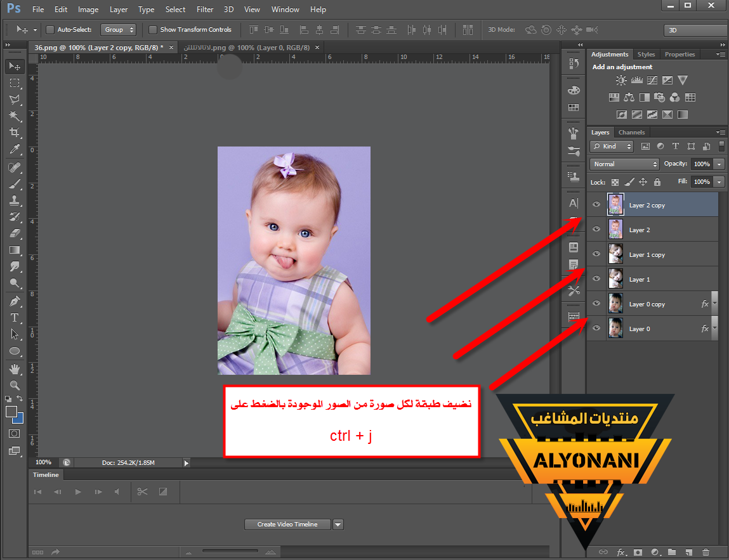Open the Styles panel tab
The width and height of the screenshot is (729, 560).
click(x=646, y=55)
